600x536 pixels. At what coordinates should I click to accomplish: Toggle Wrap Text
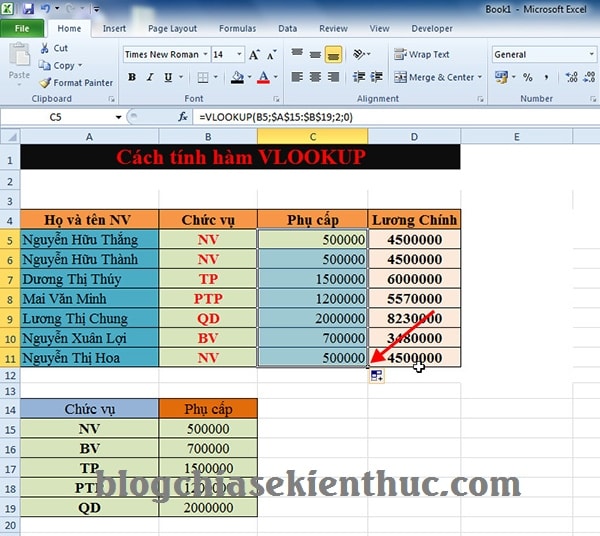[422, 55]
